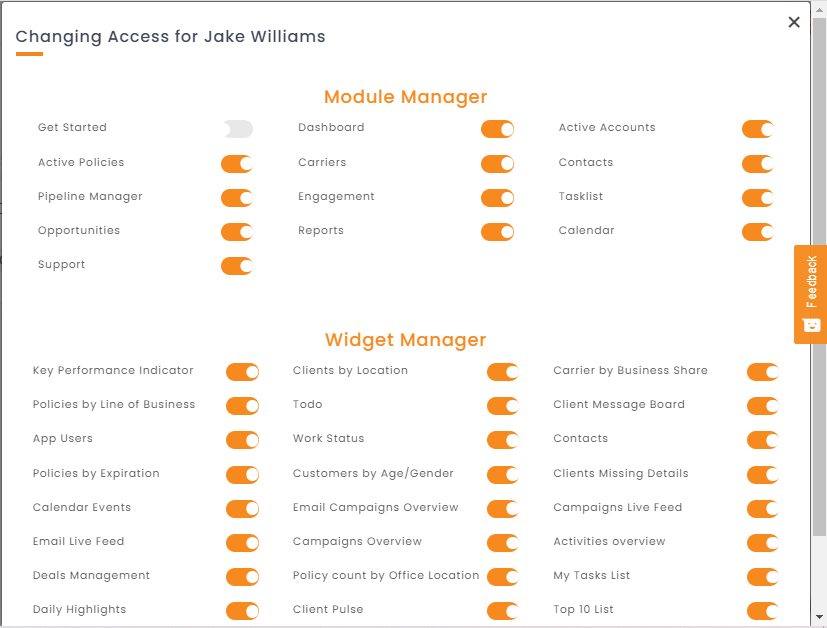Disable the My Tasks List widget
Screen dimensions: 827x628
pyautogui.click(x=763, y=577)
